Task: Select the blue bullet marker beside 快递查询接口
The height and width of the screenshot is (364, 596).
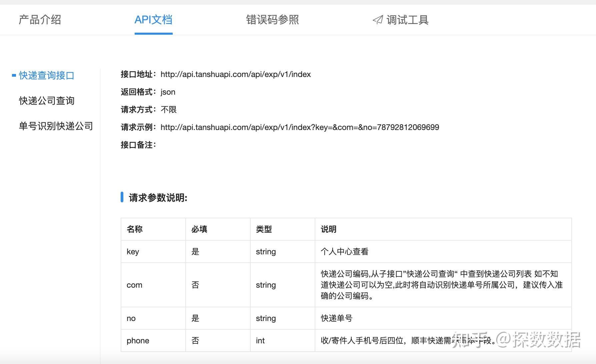Action: [13, 76]
